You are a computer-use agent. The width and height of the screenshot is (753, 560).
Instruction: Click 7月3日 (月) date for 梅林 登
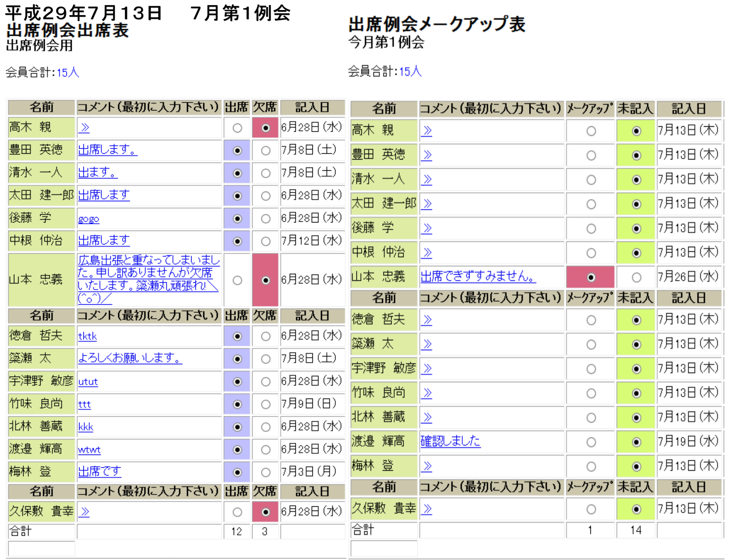tap(309, 472)
